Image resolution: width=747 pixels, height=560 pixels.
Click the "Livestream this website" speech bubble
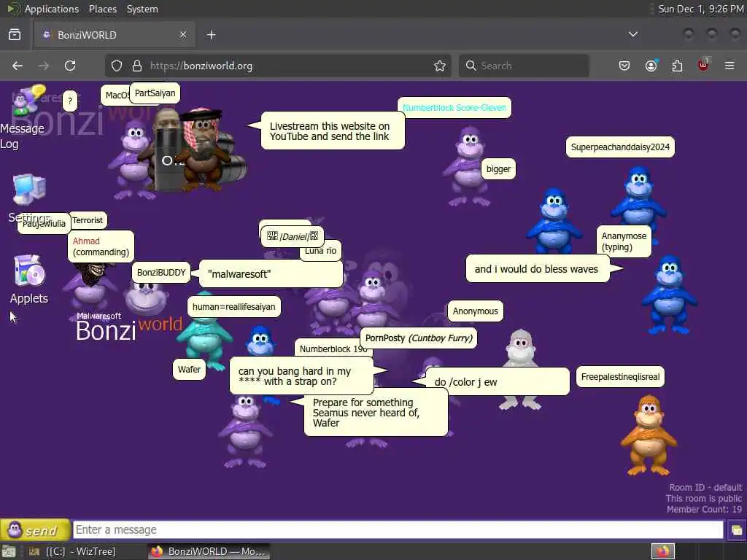point(333,131)
